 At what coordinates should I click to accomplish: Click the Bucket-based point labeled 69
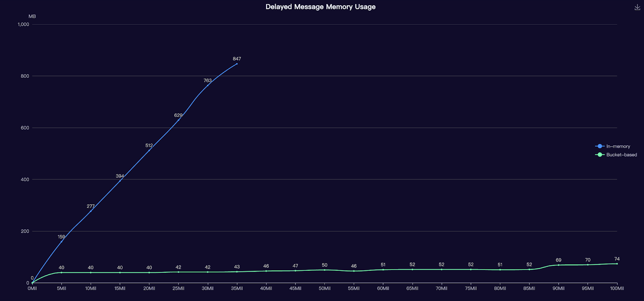[558, 265]
